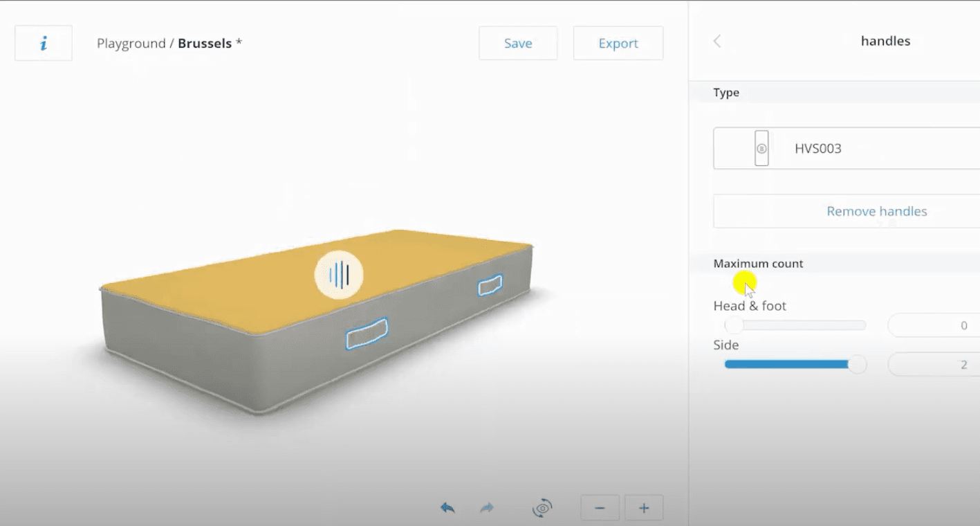Zoom out with the minus button
The image size is (980, 526).
pyautogui.click(x=600, y=508)
